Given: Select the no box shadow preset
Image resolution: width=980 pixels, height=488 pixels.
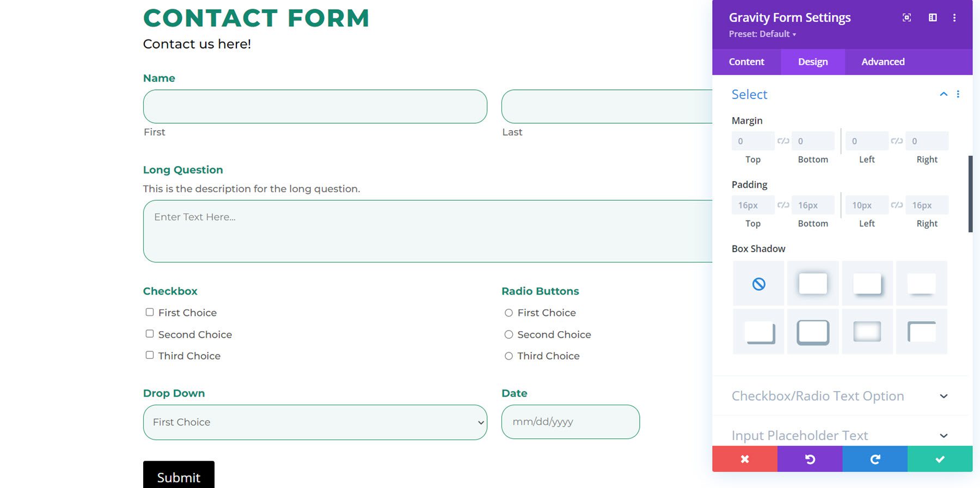Looking at the screenshot, I should click(758, 283).
